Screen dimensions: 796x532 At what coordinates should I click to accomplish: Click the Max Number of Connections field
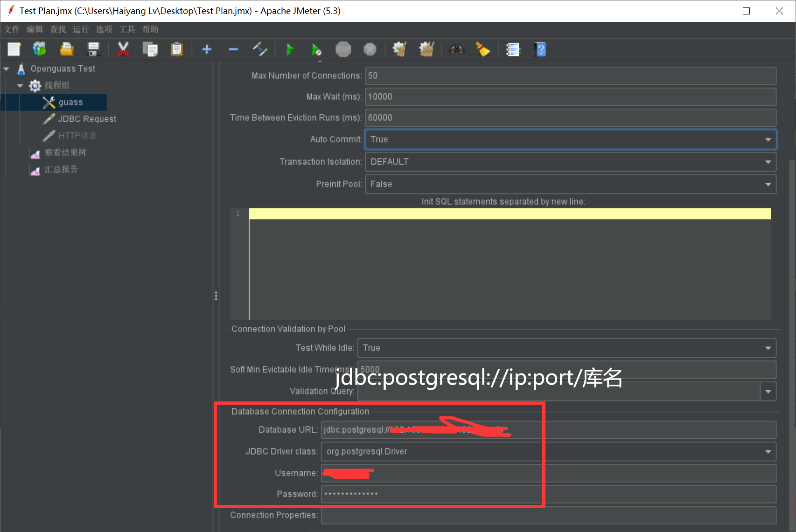(571, 76)
